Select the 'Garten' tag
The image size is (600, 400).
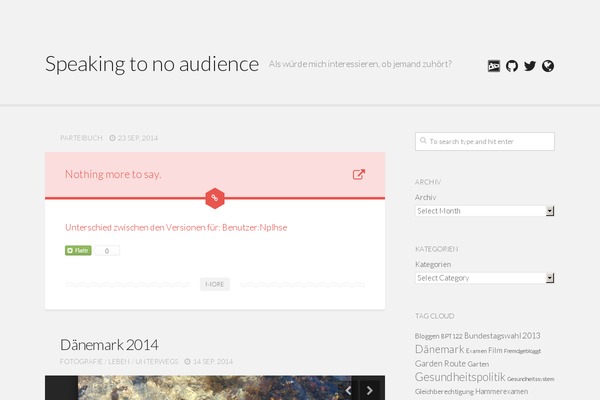[478, 364]
